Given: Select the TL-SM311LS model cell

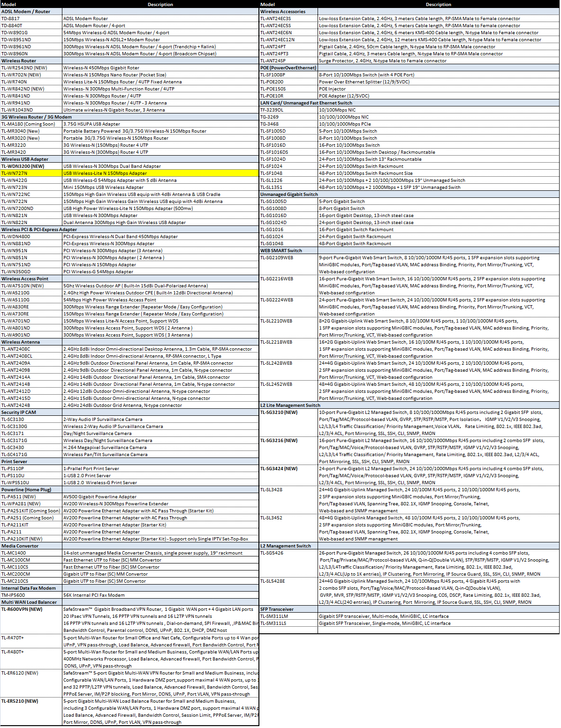Looking at the screenshot, I should (288, 623).
